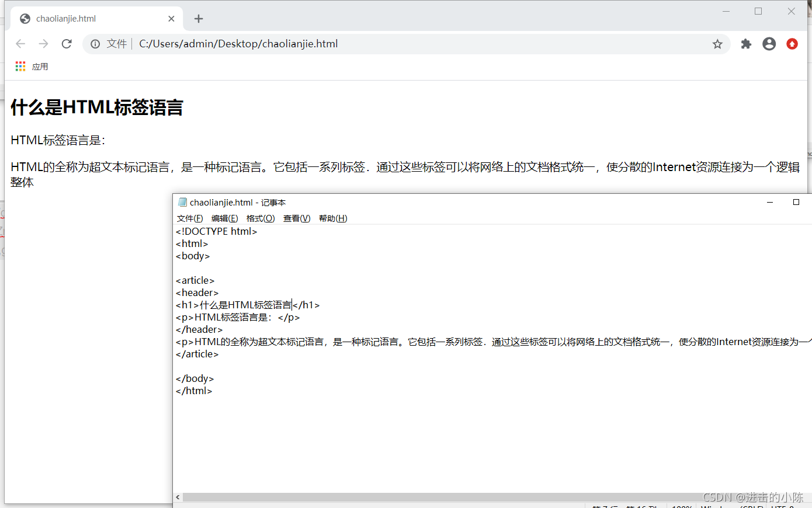Click the 什么是HTML标签语言 page heading
The image size is (812, 508).
(97, 107)
